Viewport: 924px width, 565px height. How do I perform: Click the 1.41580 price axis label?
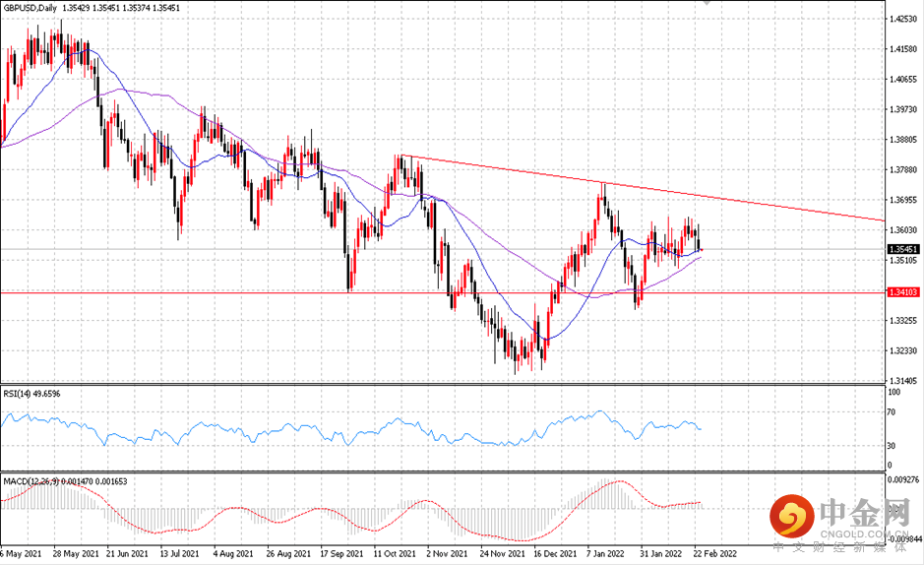point(902,49)
